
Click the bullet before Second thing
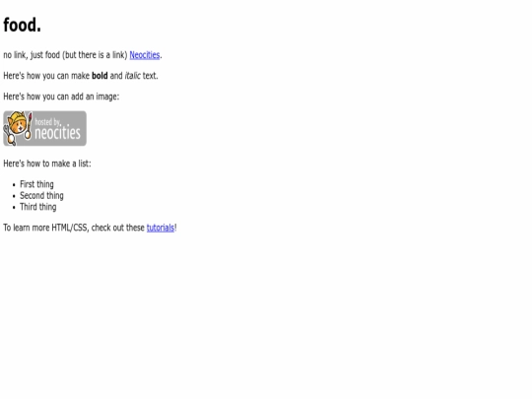tap(14, 196)
